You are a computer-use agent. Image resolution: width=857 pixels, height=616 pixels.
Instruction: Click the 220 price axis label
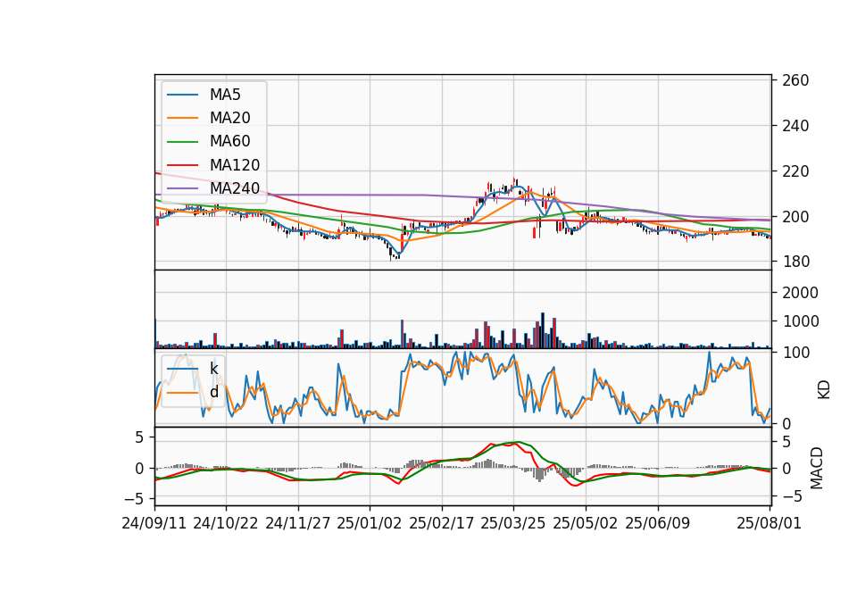pos(795,171)
